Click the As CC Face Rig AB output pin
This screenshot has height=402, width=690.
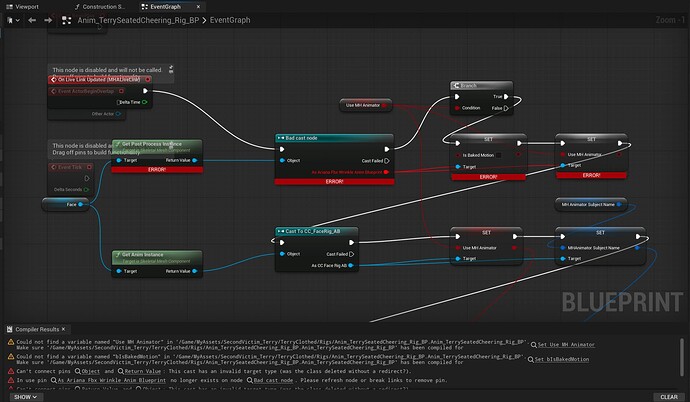[x=351, y=265]
